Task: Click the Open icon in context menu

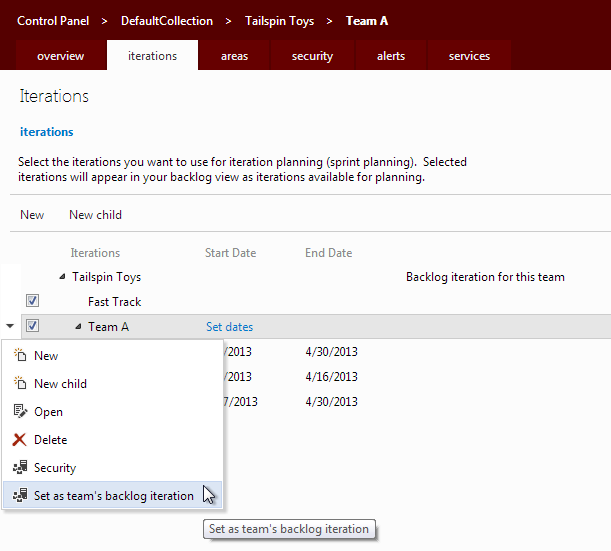Action: (x=19, y=412)
